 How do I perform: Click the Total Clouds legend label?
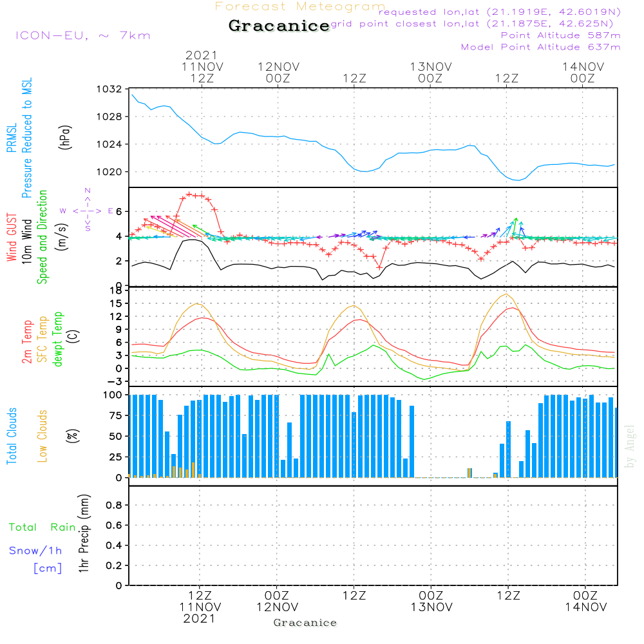coord(12,436)
